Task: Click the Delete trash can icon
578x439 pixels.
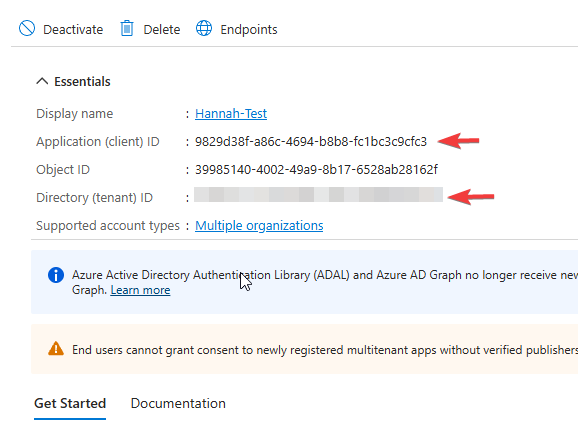Action: point(127,28)
